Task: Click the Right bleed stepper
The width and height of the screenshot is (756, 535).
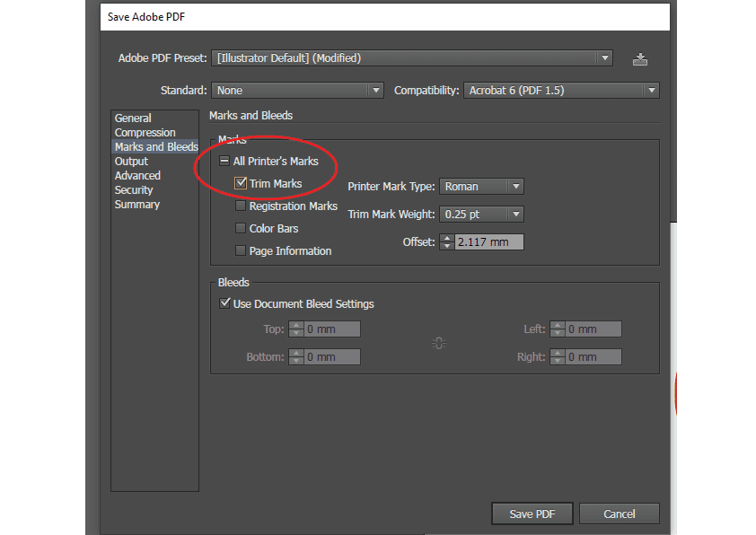Action: point(558,357)
